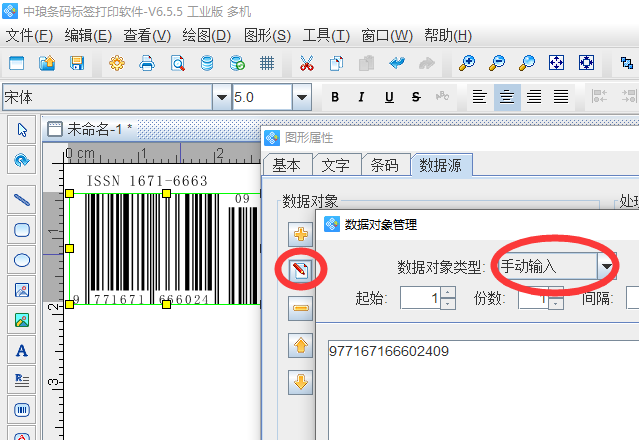Select the diagonal line drawing tool
Image resolution: width=639 pixels, height=440 pixels.
(x=22, y=200)
